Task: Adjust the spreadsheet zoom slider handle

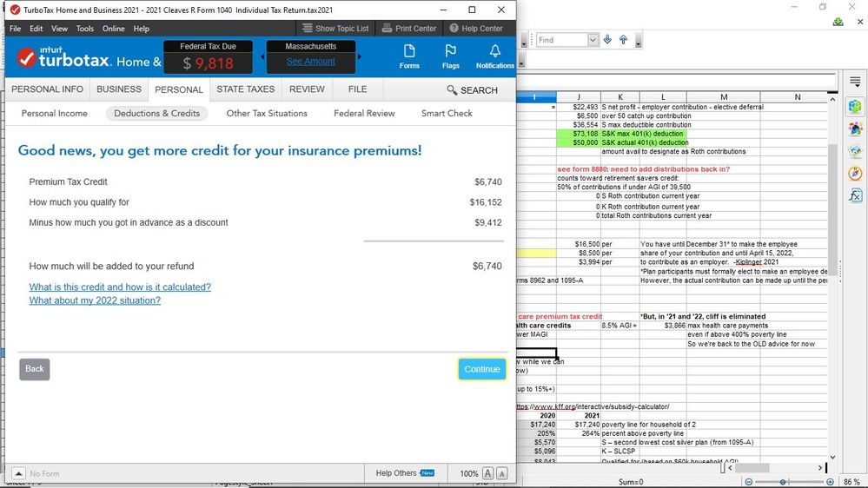Action: 782,482
